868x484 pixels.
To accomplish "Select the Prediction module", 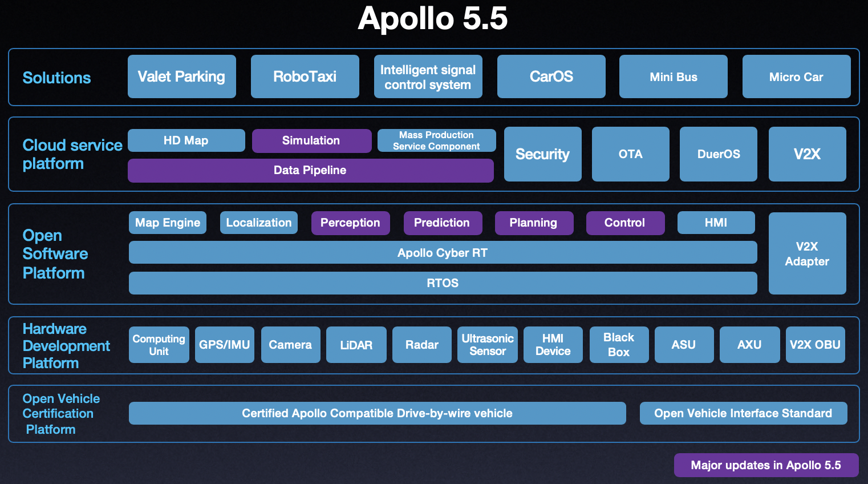I will [x=443, y=223].
